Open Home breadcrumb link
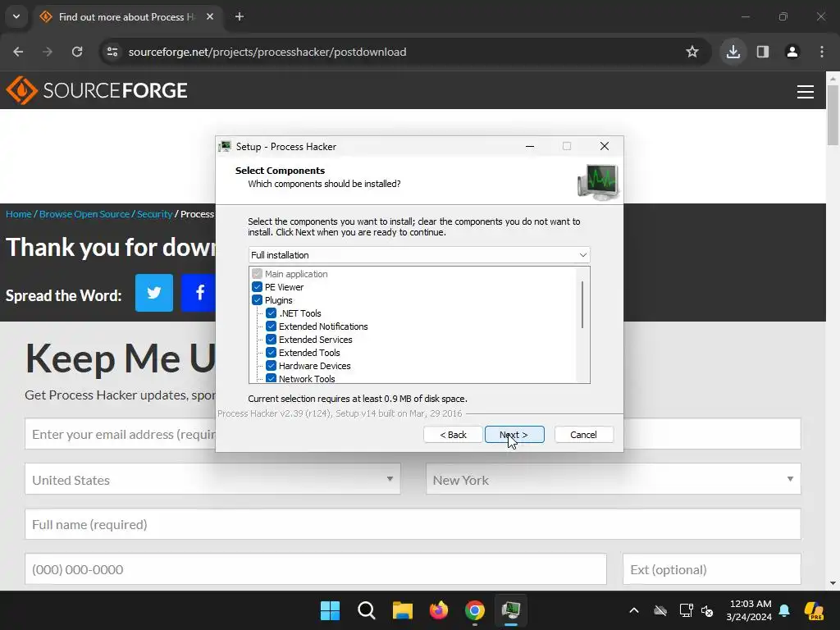Image resolution: width=840 pixels, height=630 pixels. [19, 214]
